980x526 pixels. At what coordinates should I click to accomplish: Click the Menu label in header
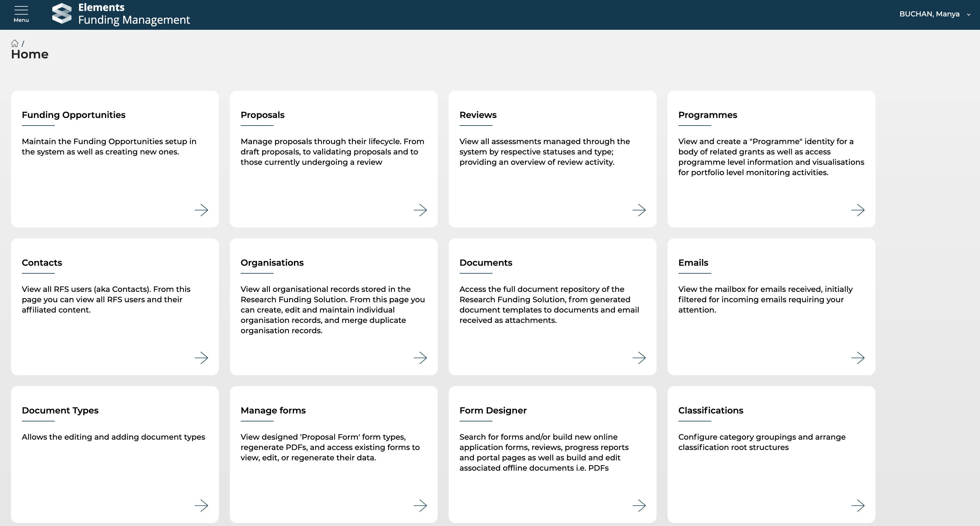pyautogui.click(x=21, y=20)
